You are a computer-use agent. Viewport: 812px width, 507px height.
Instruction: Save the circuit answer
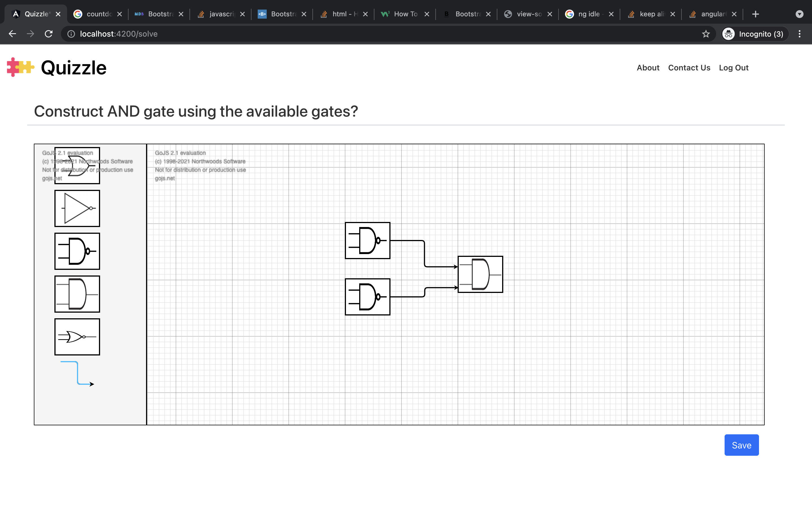pos(741,445)
